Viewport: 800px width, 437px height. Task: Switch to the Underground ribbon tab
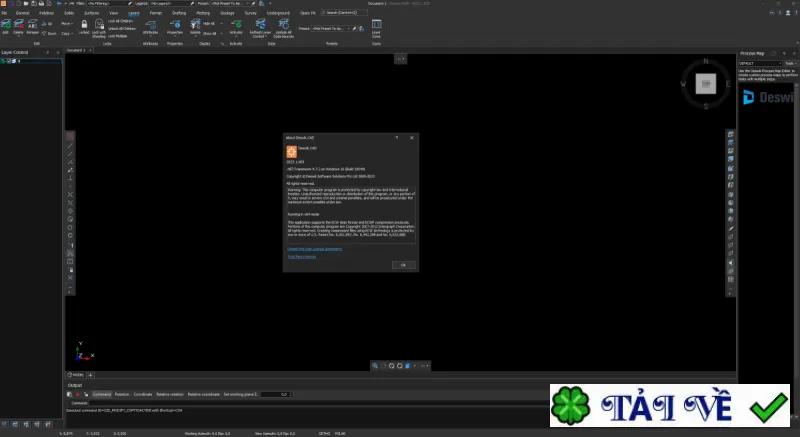coord(278,13)
